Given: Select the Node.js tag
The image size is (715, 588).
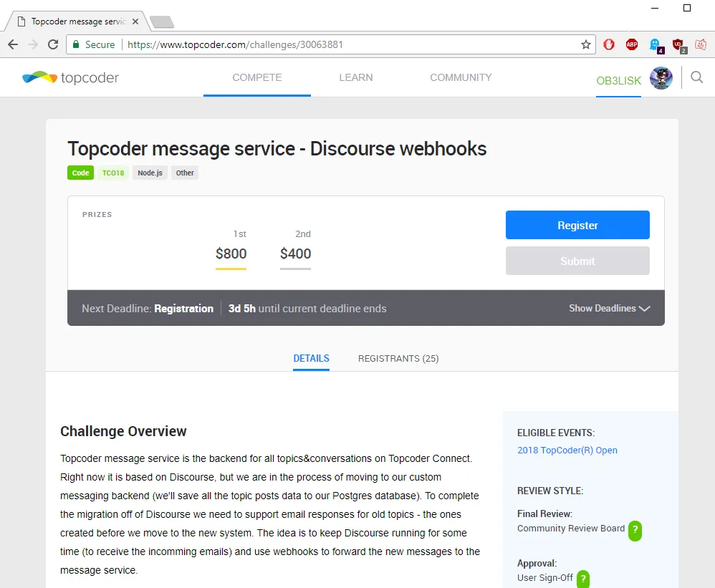Looking at the screenshot, I should [x=150, y=173].
